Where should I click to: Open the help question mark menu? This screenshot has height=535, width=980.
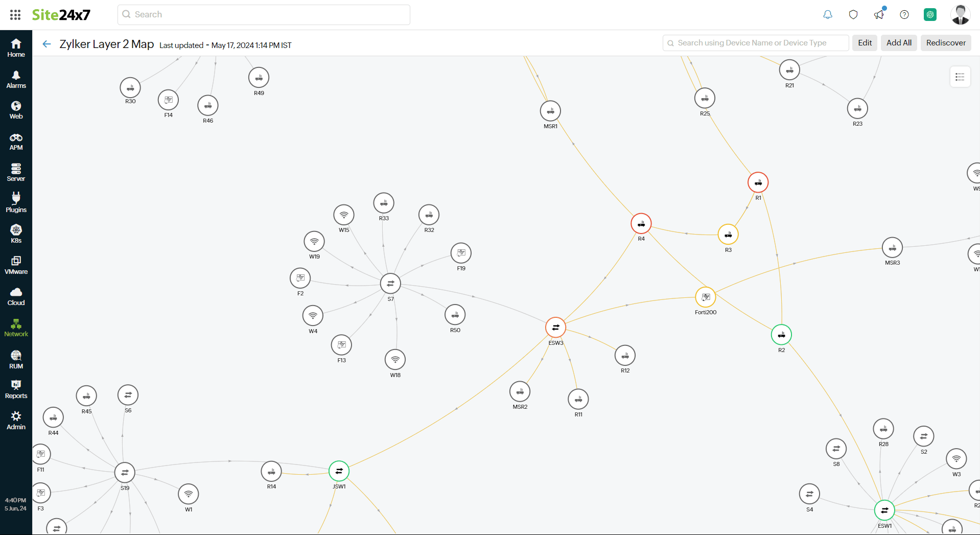click(904, 15)
